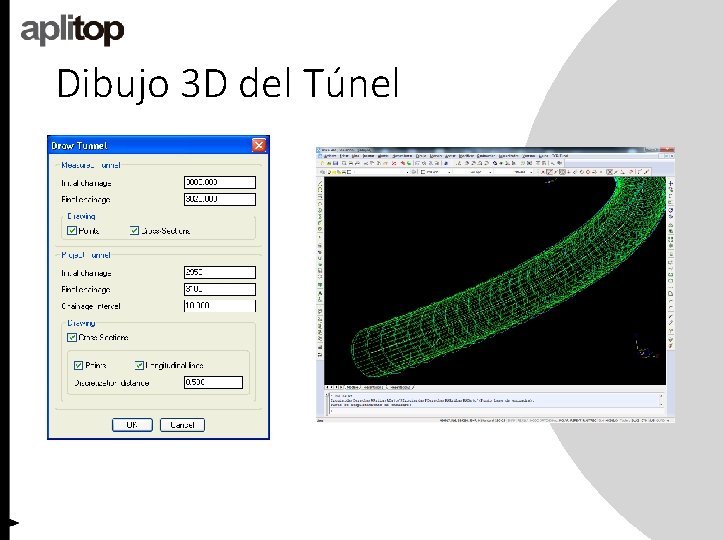Expand the layer dropdown in CAD toolbar
The height and width of the screenshot is (540, 723).
(x=407, y=172)
